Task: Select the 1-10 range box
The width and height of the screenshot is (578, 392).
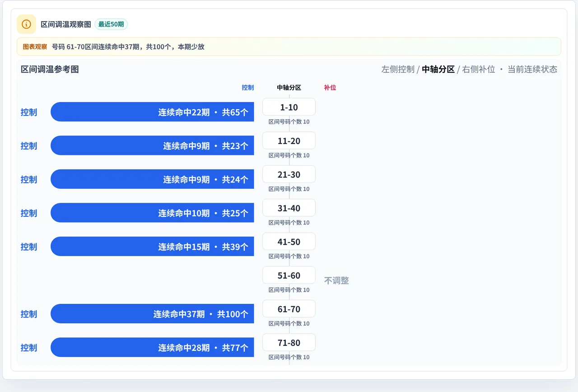Action: (x=289, y=107)
